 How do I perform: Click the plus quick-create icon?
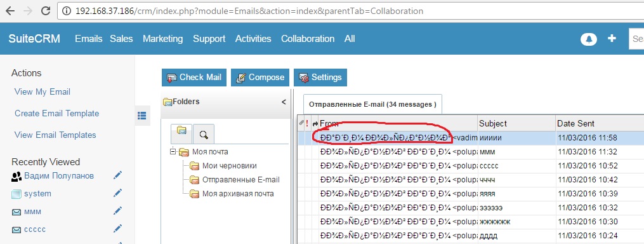click(x=612, y=38)
